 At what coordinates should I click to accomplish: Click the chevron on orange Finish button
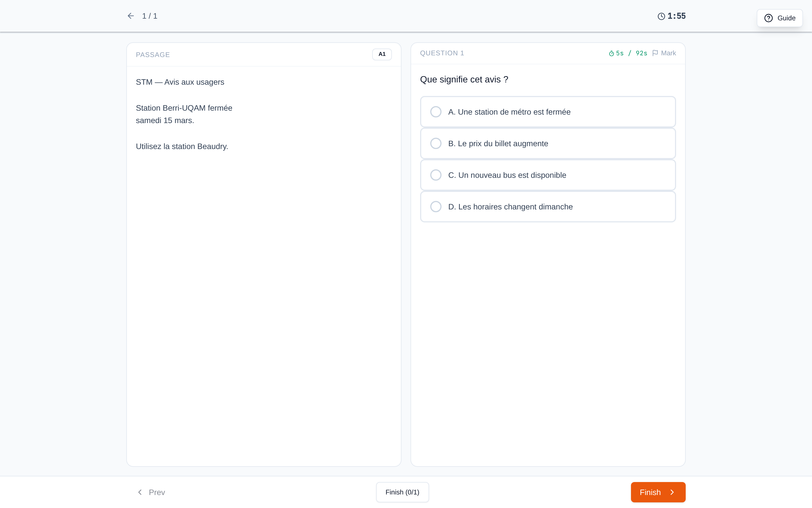672,492
